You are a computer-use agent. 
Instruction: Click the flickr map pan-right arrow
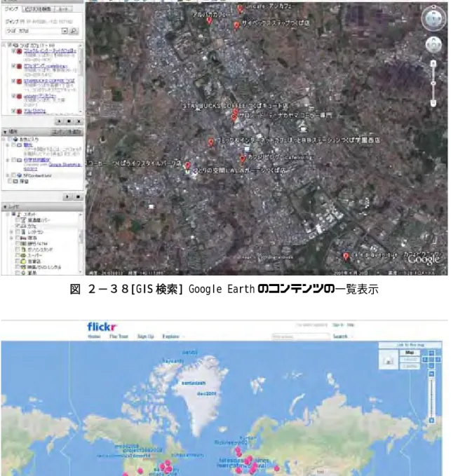coord(438,360)
